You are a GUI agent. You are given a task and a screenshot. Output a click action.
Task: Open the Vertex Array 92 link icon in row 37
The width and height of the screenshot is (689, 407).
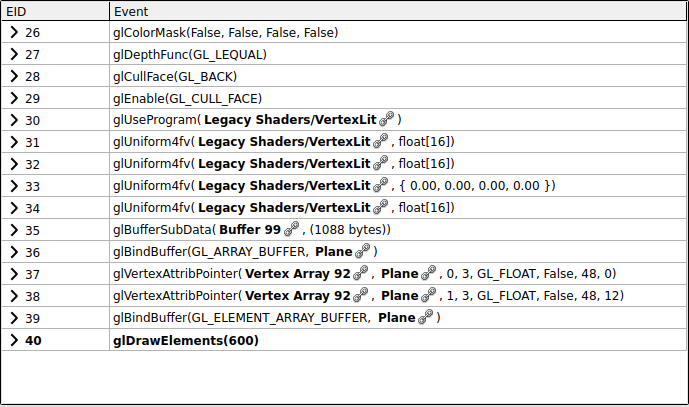pyautogui.click(x=360, y=273)
